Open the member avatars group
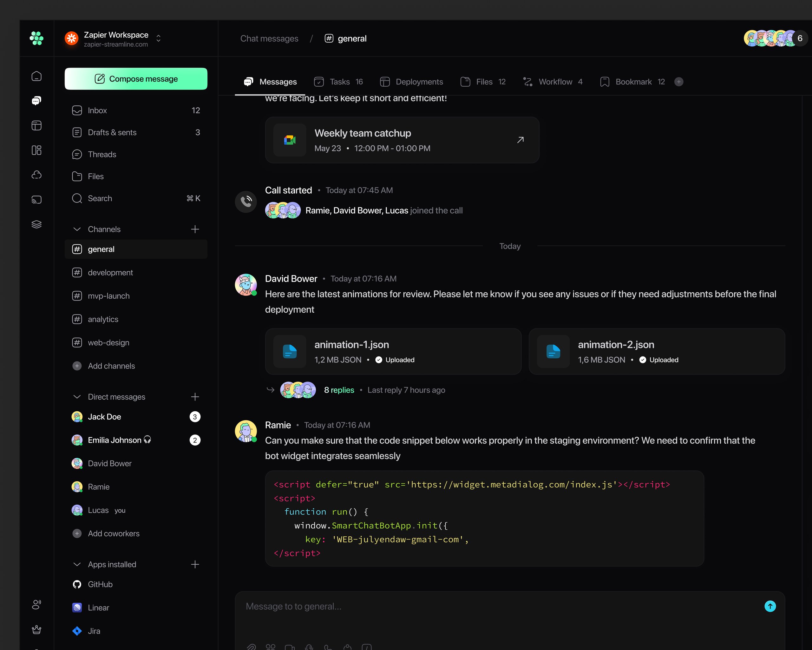Screen dimensions: 812x650 tap(776, 38)
